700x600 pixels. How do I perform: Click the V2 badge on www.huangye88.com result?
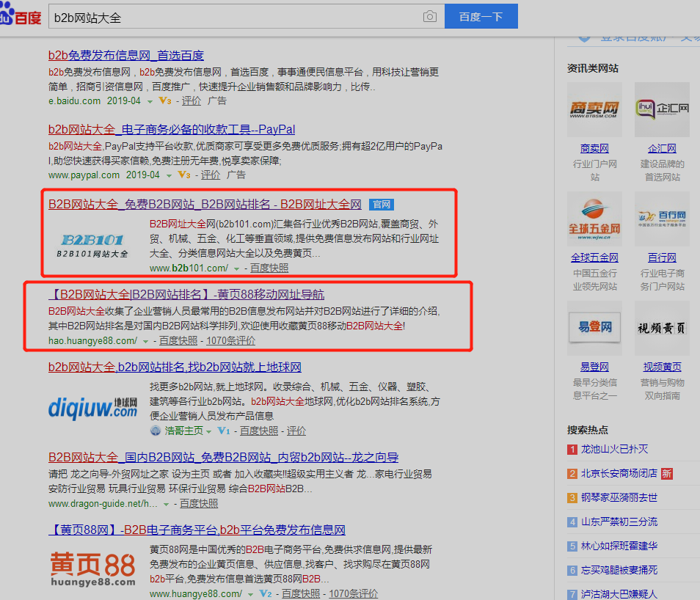click(x=266, y=593)
